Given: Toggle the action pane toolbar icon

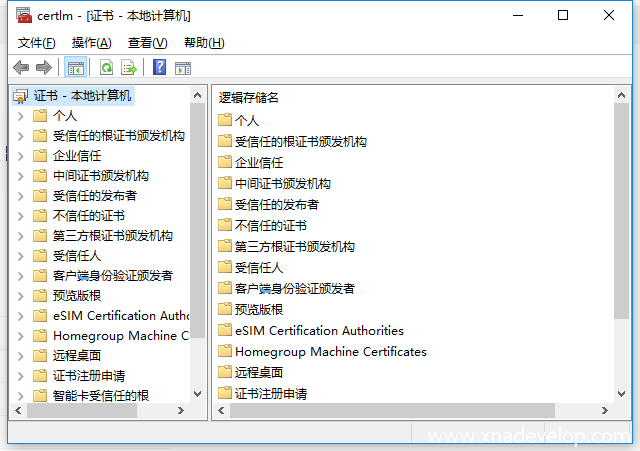Looking at the screenshot, I should 182,67.
